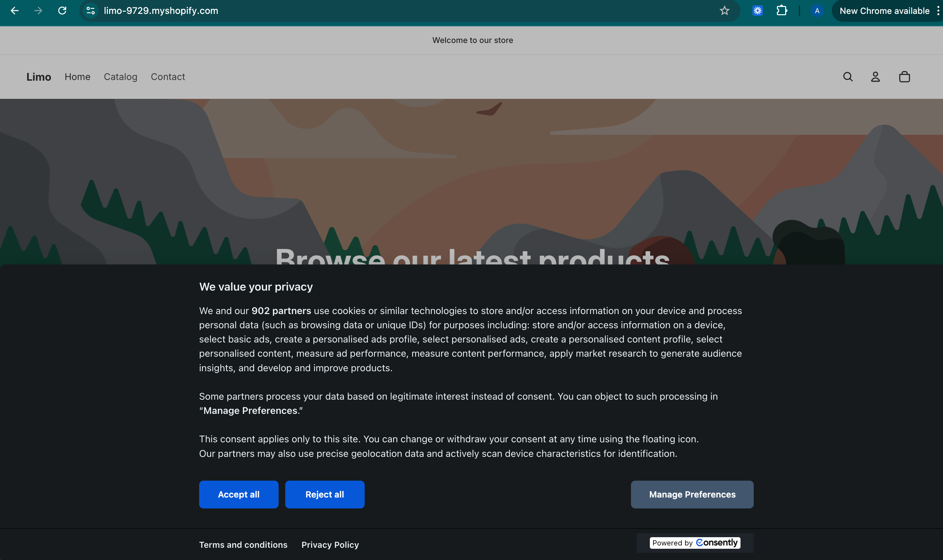Go to the Home menu item

[x=77, y=77]
